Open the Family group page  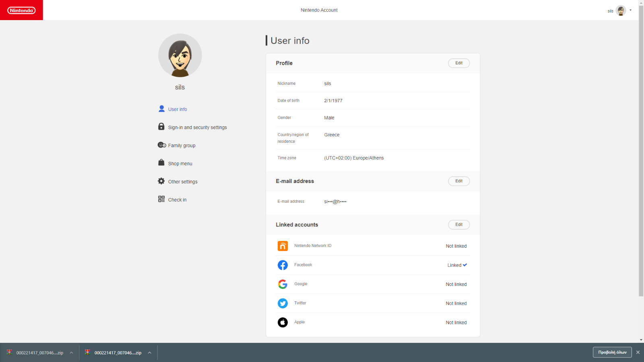(182, 146)
